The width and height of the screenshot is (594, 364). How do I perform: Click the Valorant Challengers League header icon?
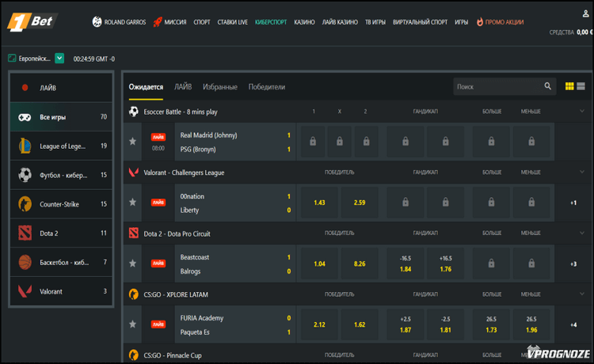click(x=133, y=173)
